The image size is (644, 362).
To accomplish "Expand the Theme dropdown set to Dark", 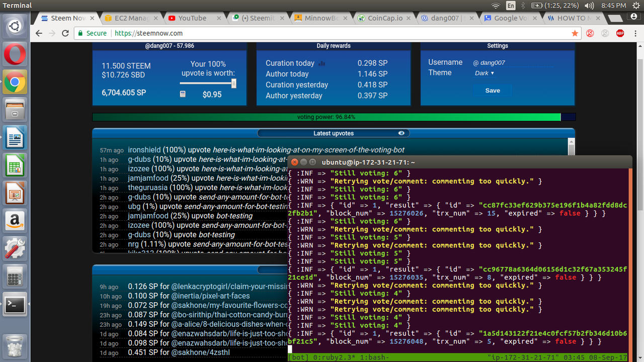I will tap(484, 73).
